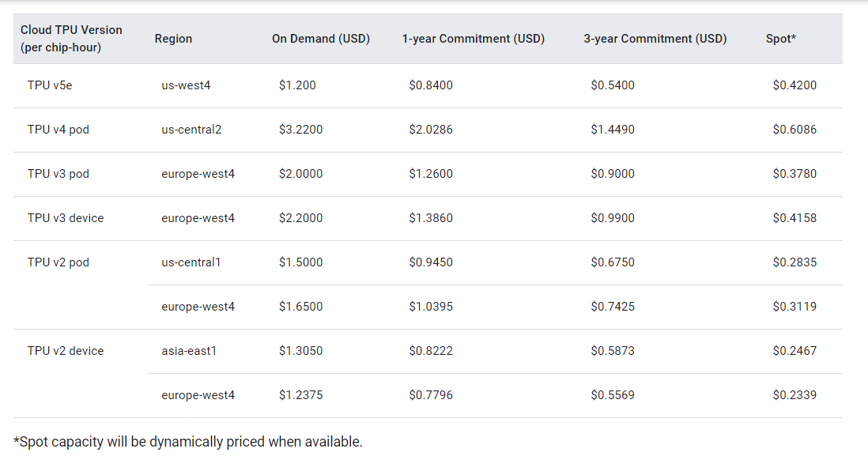Select europe-west4 in the $1.6500 row
The height and width of the screenshot is (460, 868).
coord(198,307)
